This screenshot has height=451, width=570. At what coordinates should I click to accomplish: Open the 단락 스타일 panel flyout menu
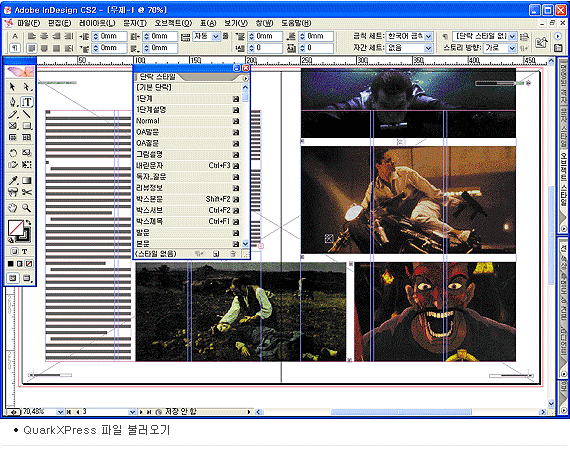tap(246, 78)
